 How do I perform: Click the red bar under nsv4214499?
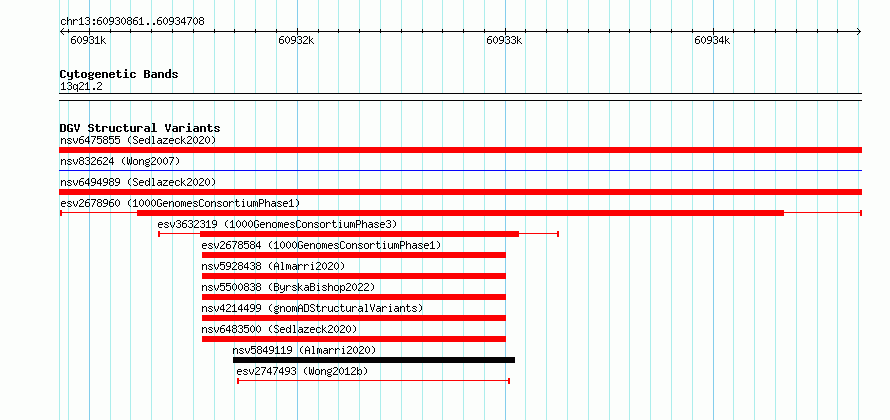tap(354, 318)
